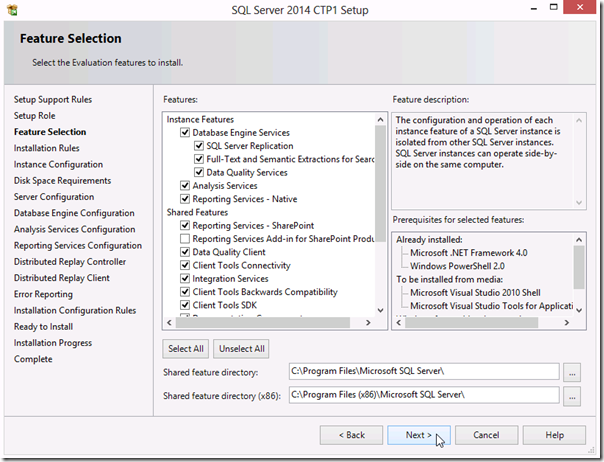Select Shared Features tree header
This screenshot has height=462, width=604.
[x=197, y=212]
